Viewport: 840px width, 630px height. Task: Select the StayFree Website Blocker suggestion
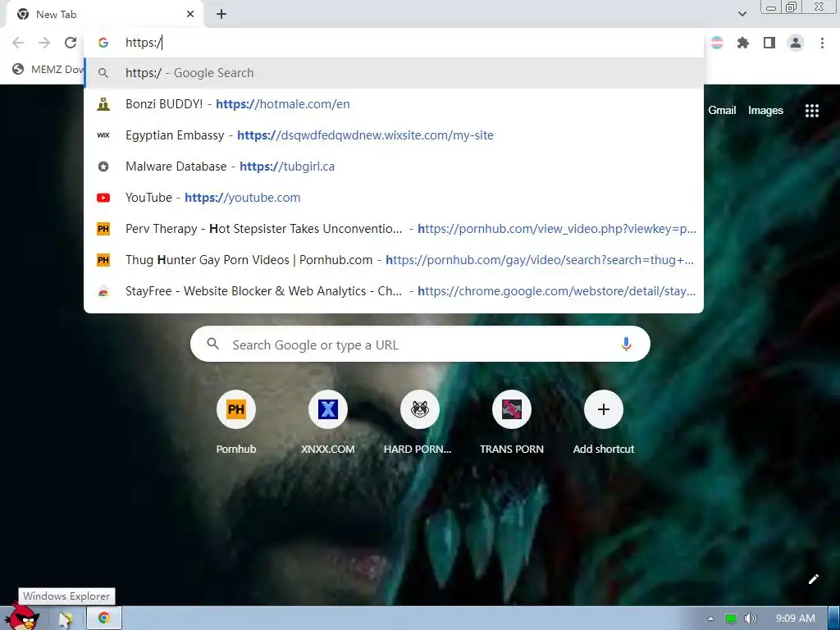coord(394,291)
